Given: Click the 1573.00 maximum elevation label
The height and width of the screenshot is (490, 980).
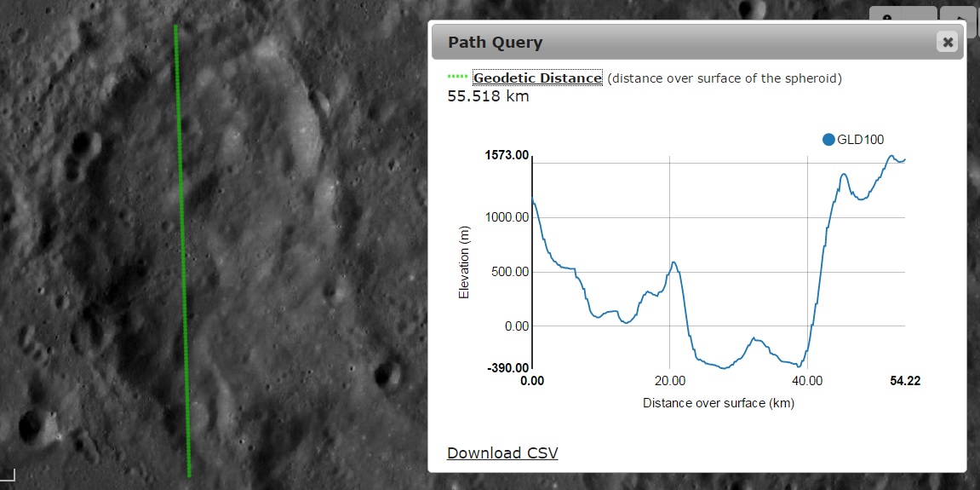Looking at the screenshot, I should (507, 155).
